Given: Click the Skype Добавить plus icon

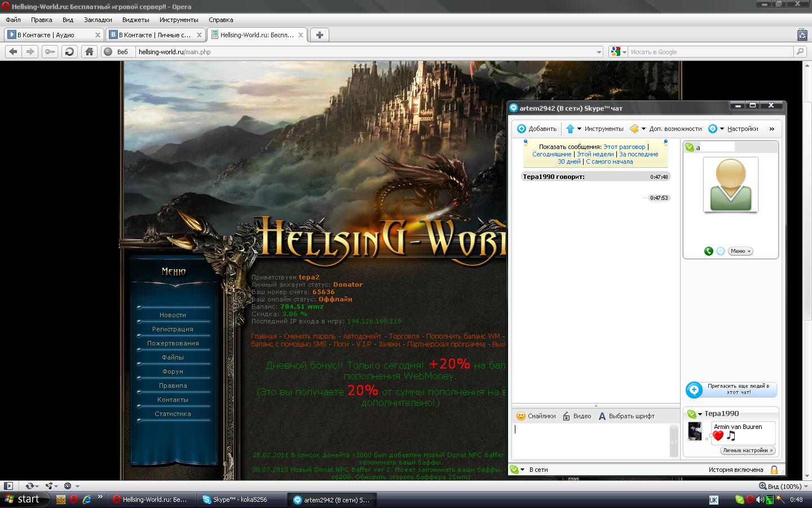Looking at the screenshot, I should point(522,129).
